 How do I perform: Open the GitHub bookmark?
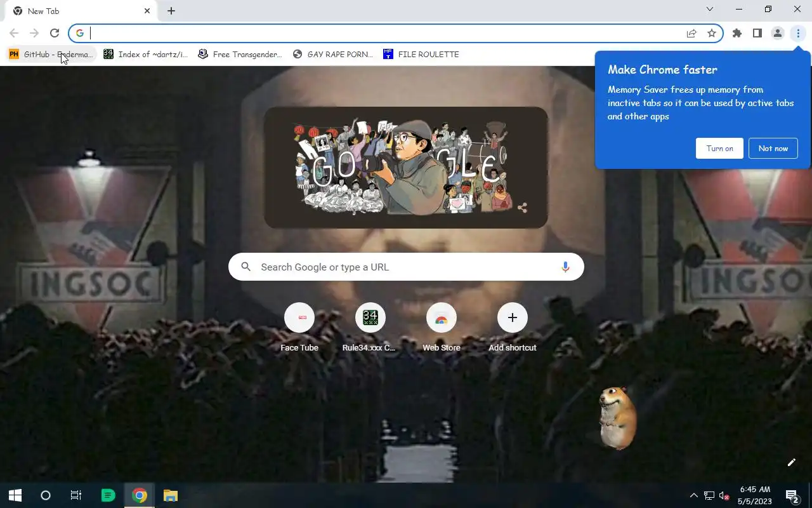pyautogui.click(x=51, y=54)
